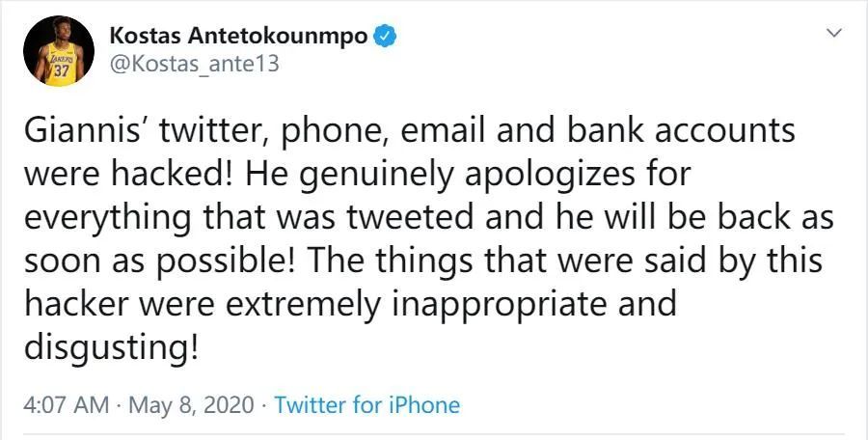
Task: Click the blue verified badge
Action: [386, 37]
